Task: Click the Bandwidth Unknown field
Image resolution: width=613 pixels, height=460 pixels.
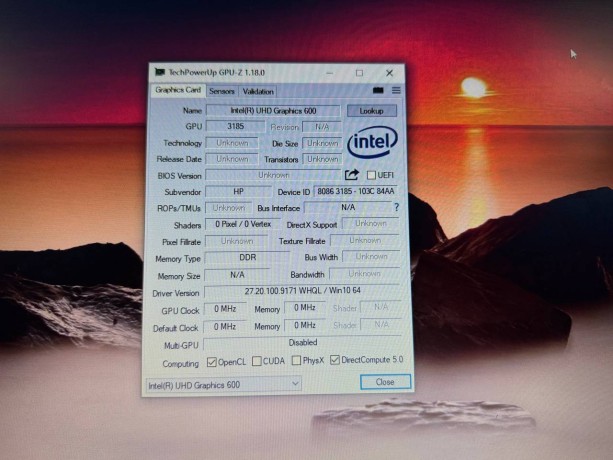Action: point(365,274)
